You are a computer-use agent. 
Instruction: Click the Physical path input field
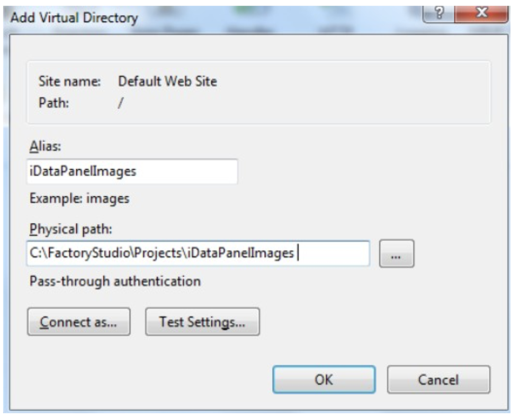pyautogui.click(x=198, y=253)
